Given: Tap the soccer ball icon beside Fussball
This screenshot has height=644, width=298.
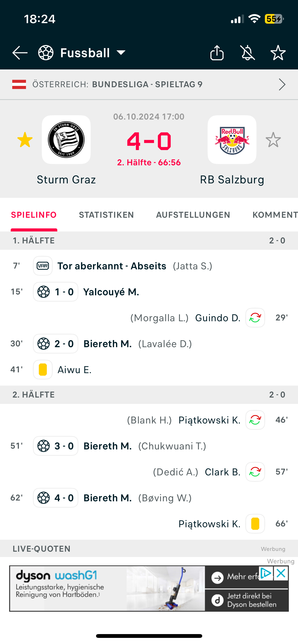Looking at the screenshot, I should pyautogui.click(x=46, y=53).
